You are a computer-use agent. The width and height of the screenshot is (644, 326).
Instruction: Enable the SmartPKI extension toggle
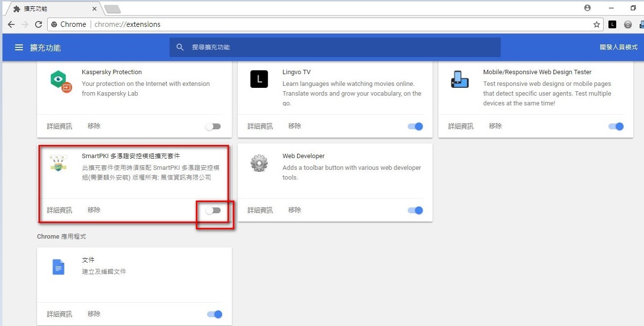coord(213,210)
